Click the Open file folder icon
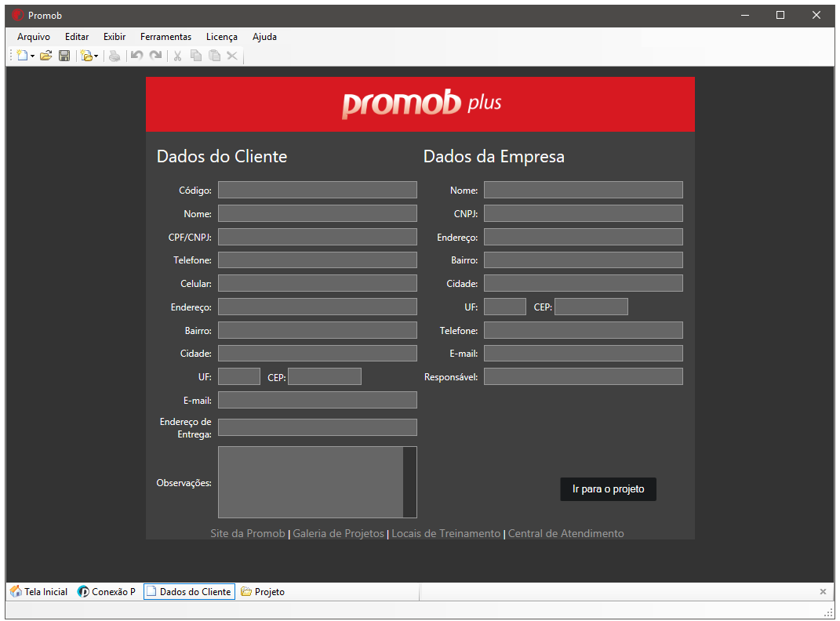 (x=46, y=55)
